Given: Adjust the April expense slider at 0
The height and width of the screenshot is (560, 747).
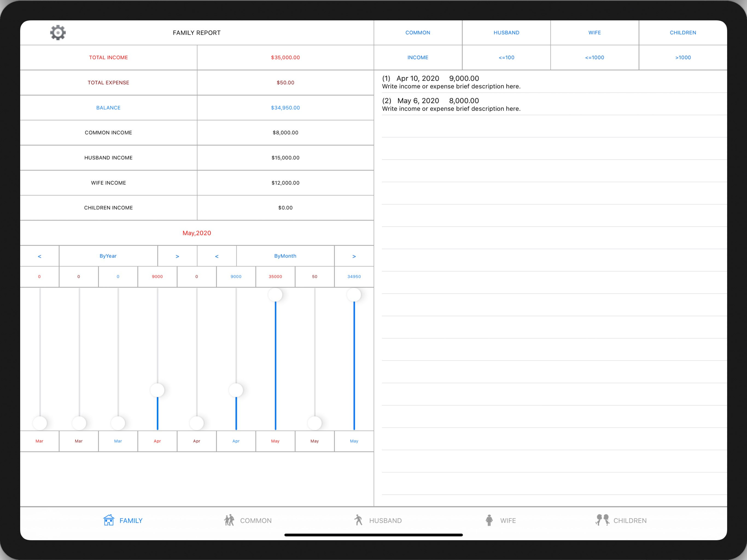Looking at the screenshot, I should tap(197, 423).
